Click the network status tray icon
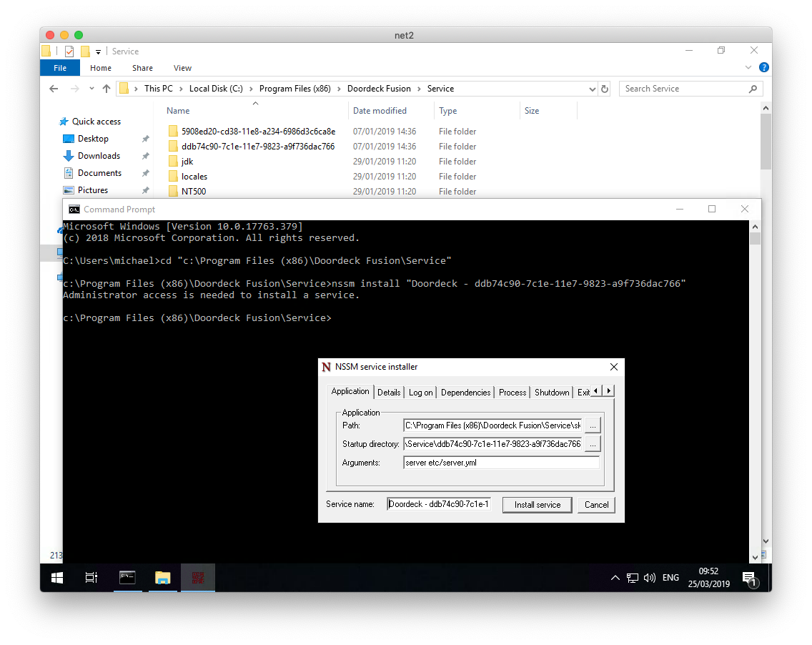Screen dimensions: 812x645 (x=633, y=578)
